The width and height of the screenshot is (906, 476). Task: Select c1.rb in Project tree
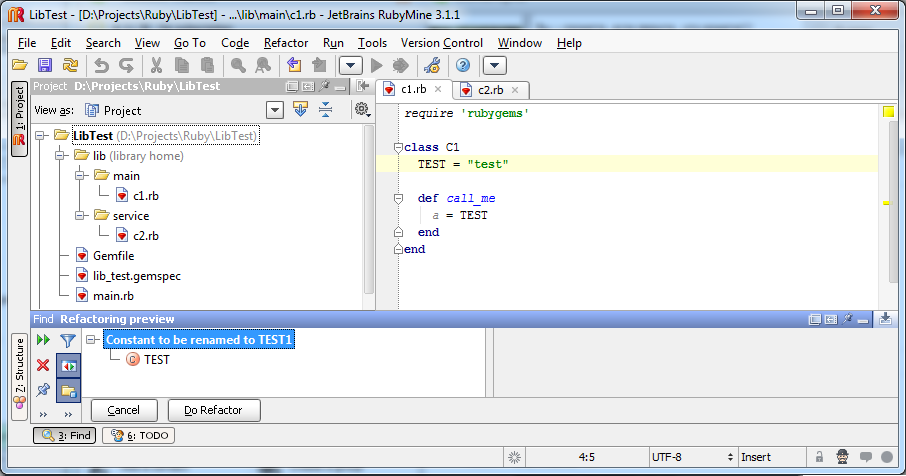(x=146, y=196)
